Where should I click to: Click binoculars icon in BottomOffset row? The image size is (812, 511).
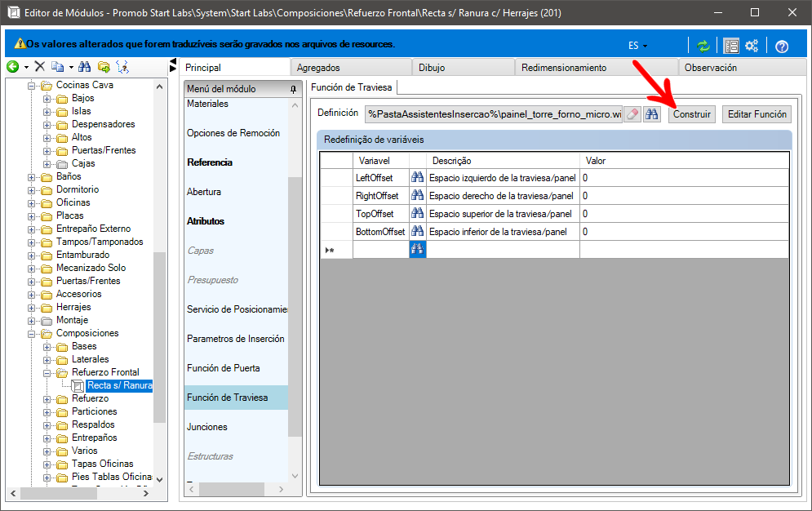417,232
